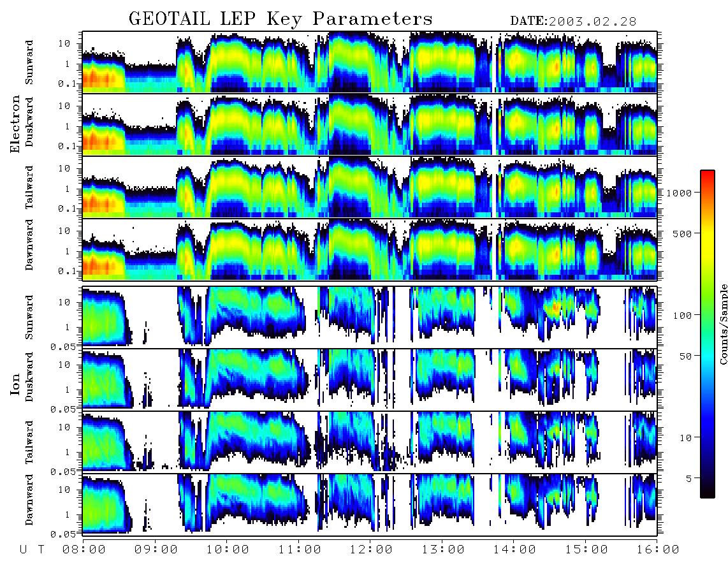Click the "13:00" time tick label
Viewport: 728px width, 561px height.
coord(443,550)
